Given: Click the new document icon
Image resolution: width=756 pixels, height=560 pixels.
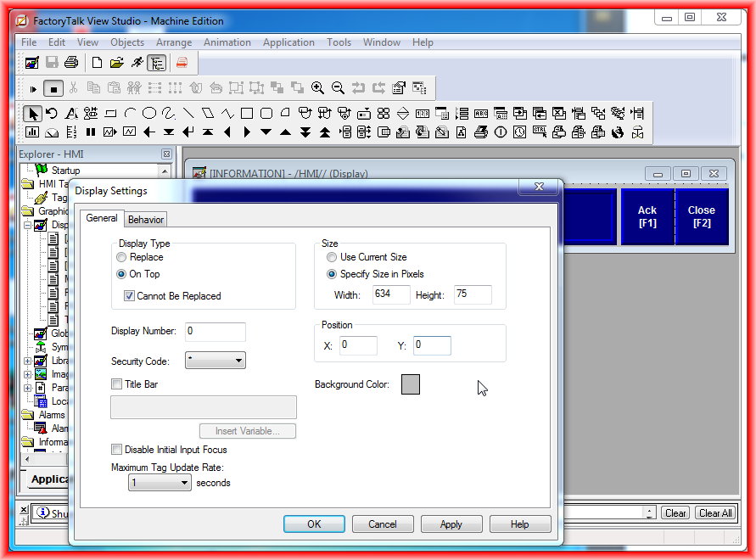Looking at the screenshot, I should 97,62.
